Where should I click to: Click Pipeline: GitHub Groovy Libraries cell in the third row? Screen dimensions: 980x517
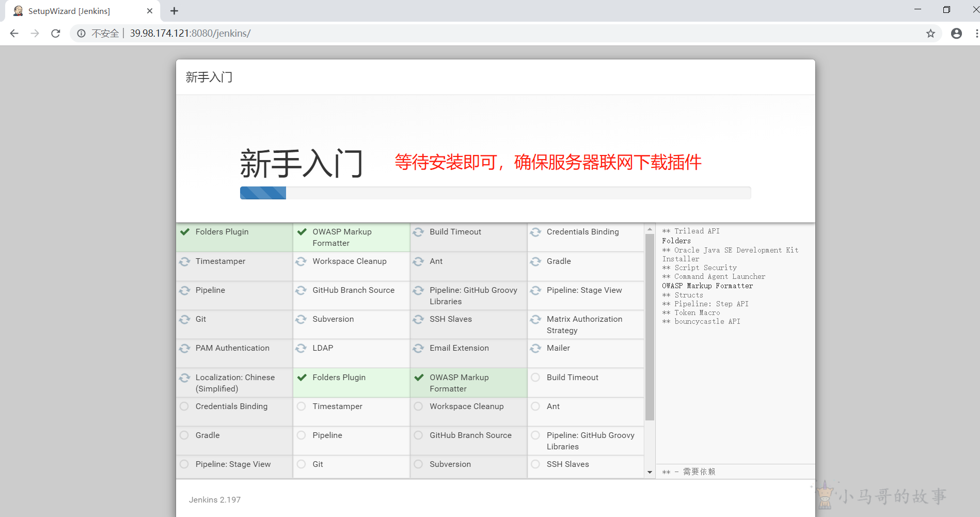pyautogui.click(x=468, y=295)
